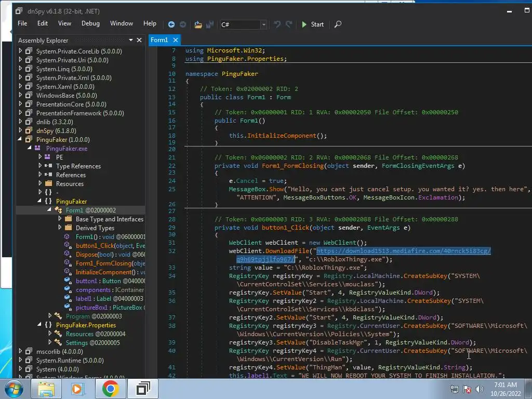Open the Help menu

click(150, 23)
